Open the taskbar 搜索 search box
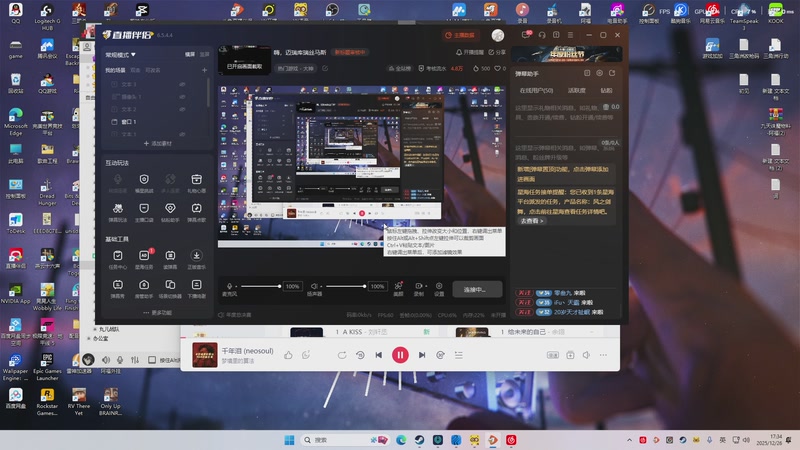This screenshot has width=800, height=450. click(x=342, y=440)
